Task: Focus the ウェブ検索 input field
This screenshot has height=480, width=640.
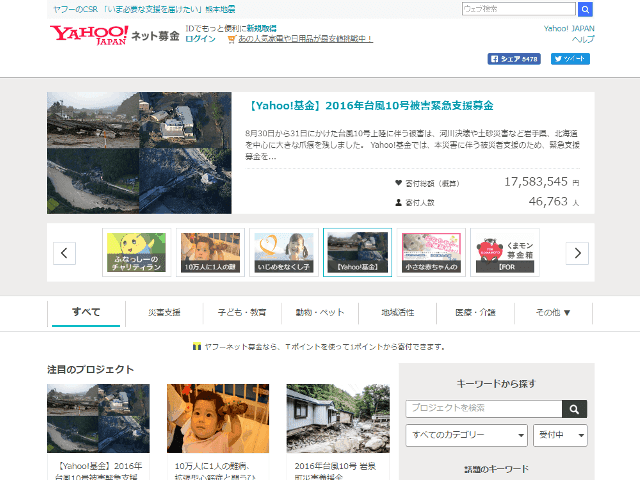Action: [x=519, y=9]
